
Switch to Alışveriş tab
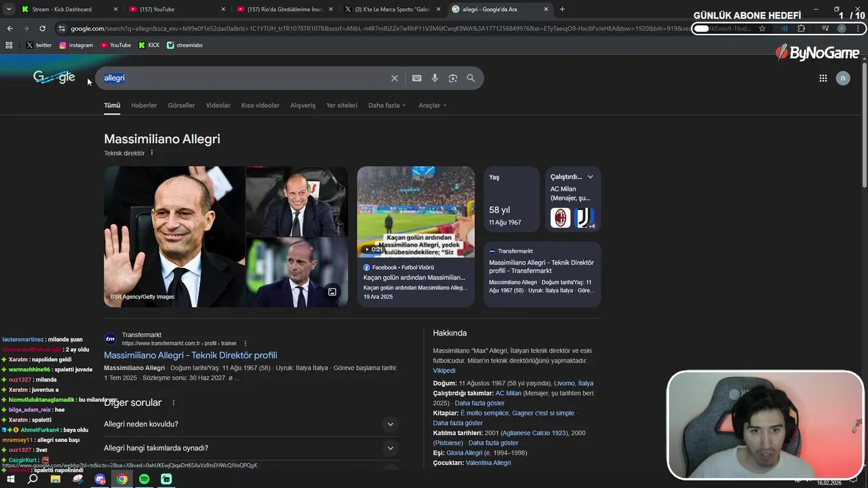click(x=303, y=106)
